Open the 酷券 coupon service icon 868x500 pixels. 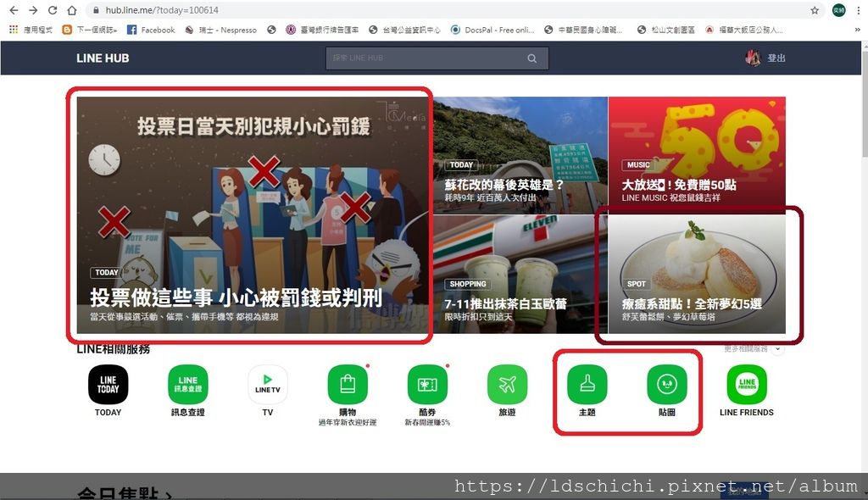427,384
